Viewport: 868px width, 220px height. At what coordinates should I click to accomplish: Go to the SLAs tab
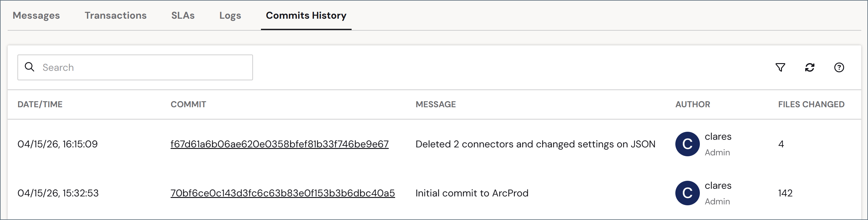point(183,16)
